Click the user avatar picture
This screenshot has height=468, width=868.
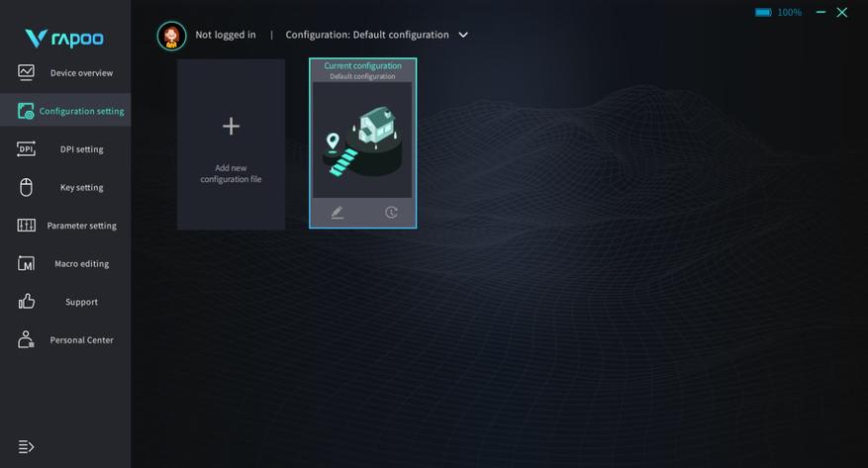(171, 36)
